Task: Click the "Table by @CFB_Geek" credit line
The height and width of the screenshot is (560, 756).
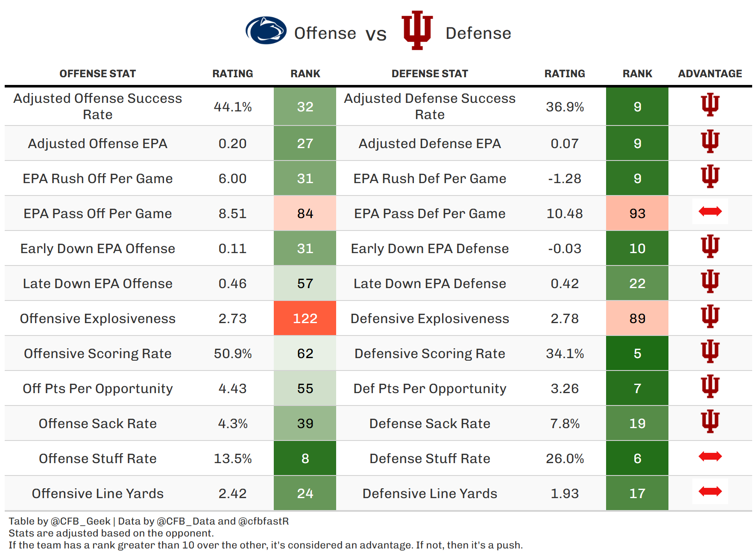Action: [60, 521]
